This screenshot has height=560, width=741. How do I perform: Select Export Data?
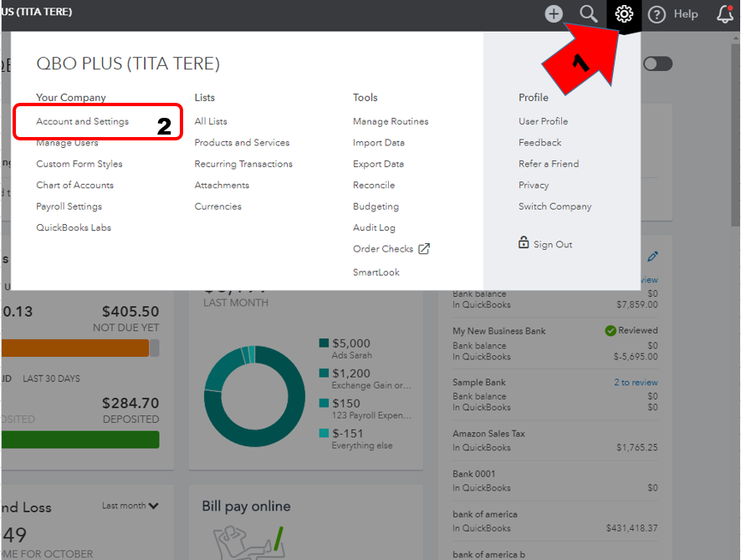[x=378, y=164]
